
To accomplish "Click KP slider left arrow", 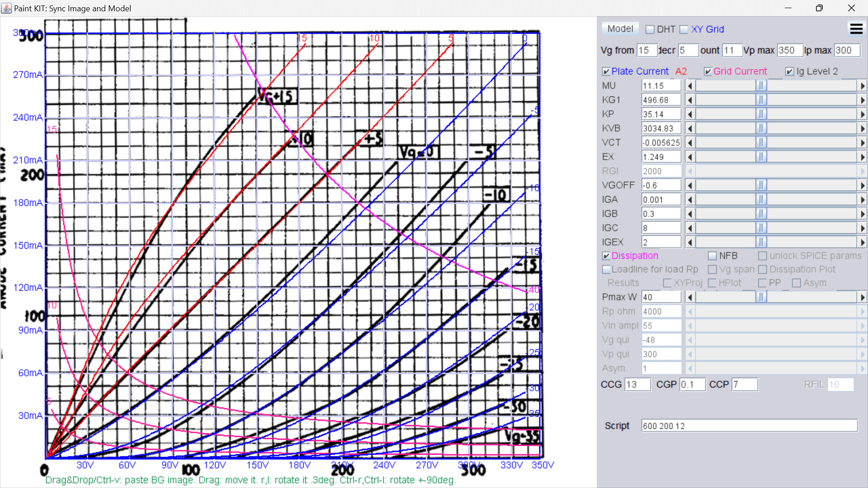I will pos(690,114).
